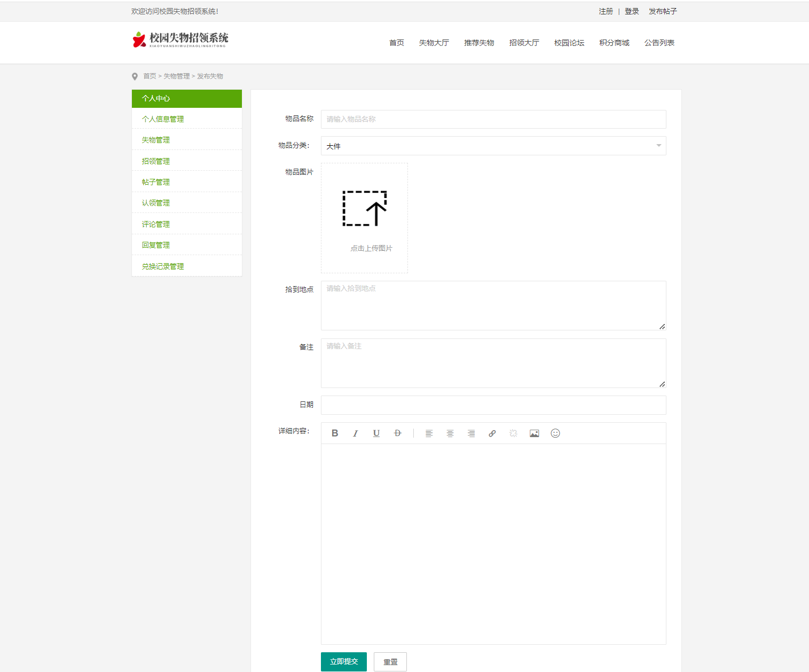The image size is (809, 672).
Task: Open the 登录 login link
Action: pyautogui.click(x=632, y=11)
